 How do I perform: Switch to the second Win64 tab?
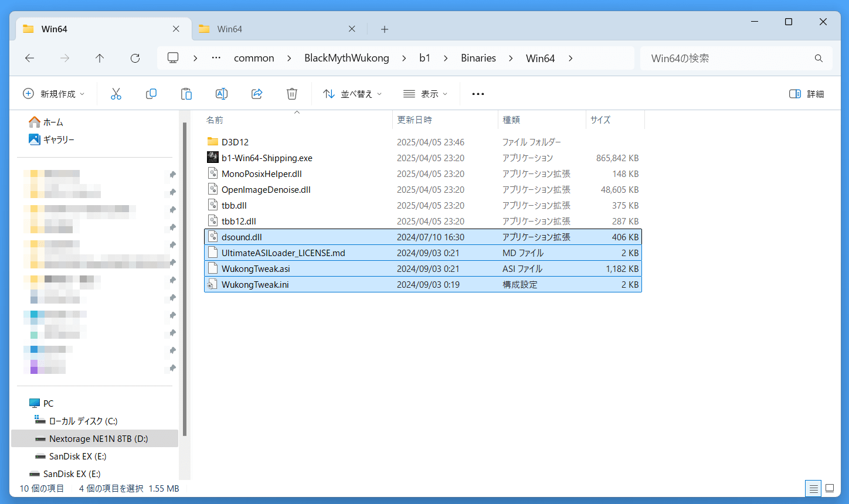coord(279,29)
